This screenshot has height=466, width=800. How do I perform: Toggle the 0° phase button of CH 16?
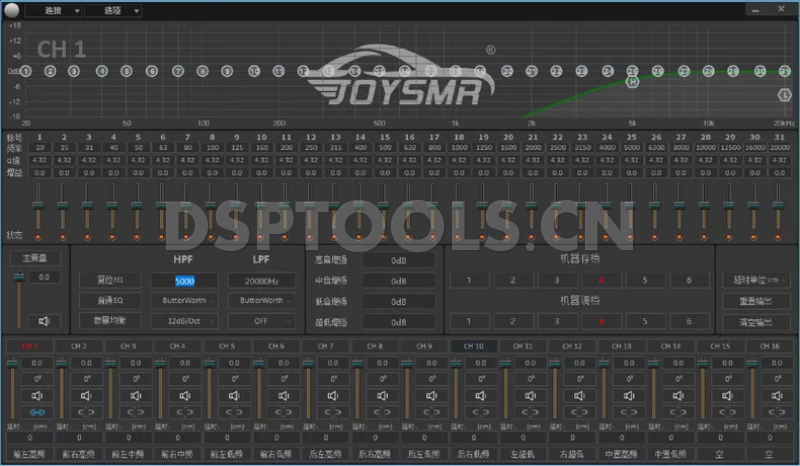coord(777,379)
